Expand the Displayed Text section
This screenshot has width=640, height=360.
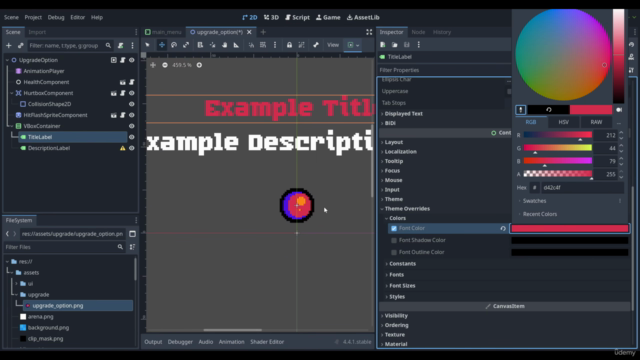pyautogui.click(x=403, y=113)
